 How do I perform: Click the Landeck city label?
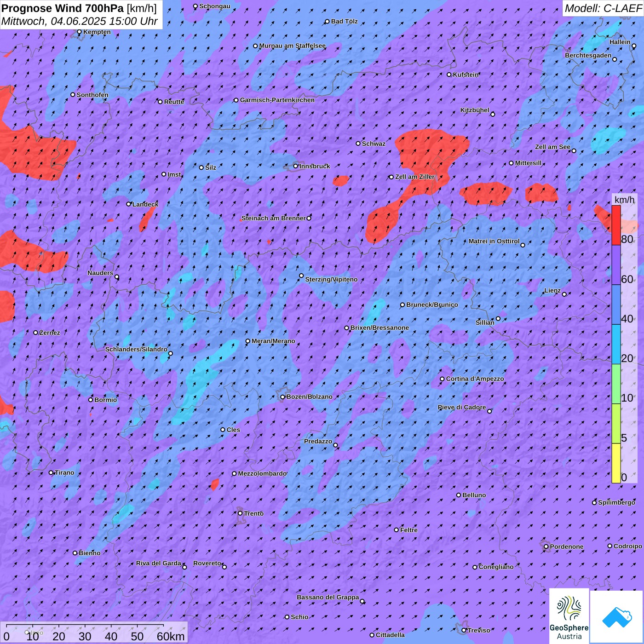tap(145, 204)
